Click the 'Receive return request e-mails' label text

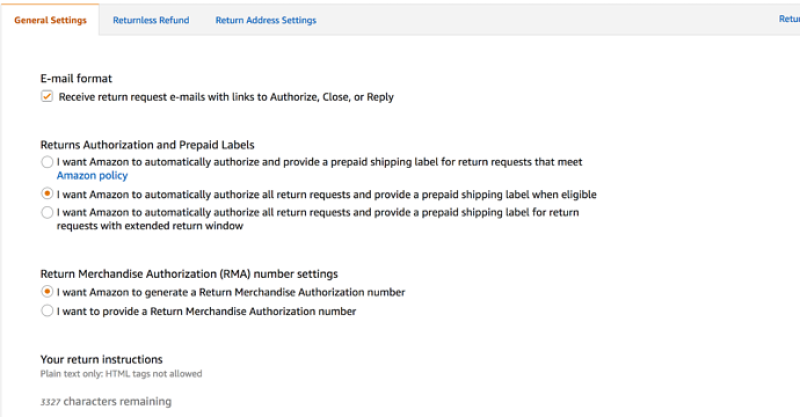226,97
